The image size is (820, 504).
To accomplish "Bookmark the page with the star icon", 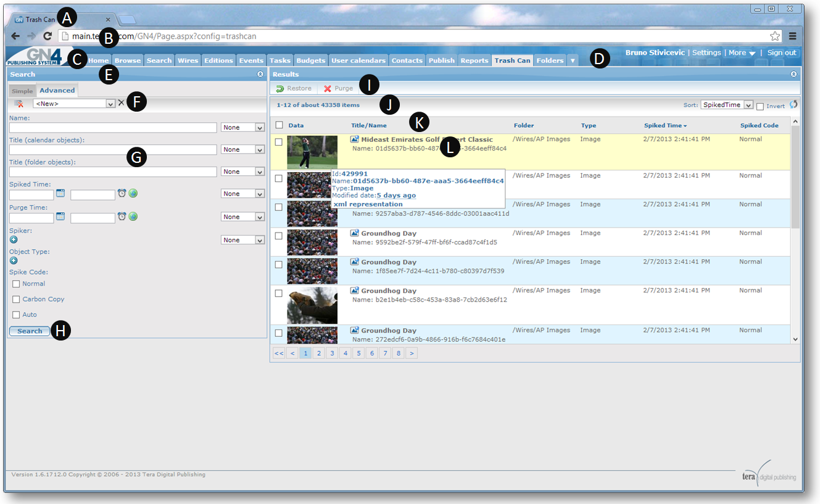I will click(775, 36).
